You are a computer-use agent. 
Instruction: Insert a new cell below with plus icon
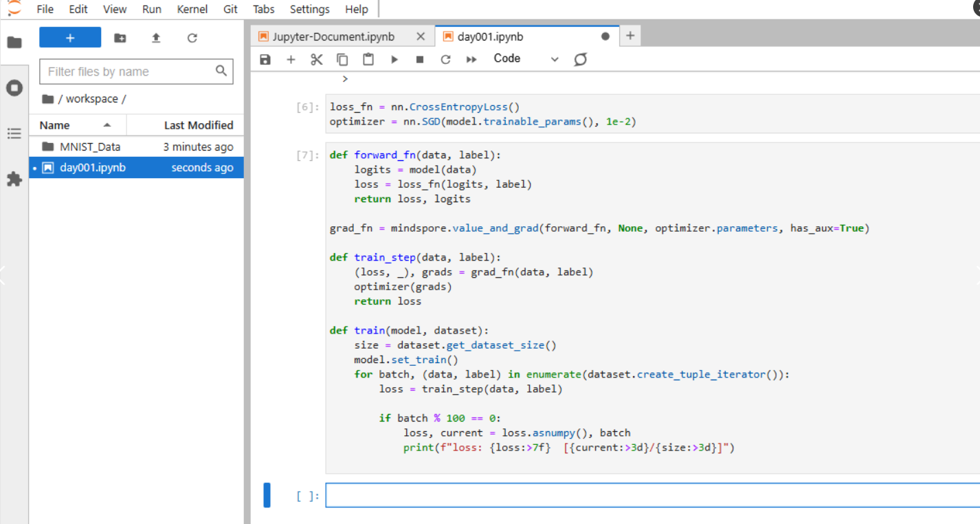click(291, 60)
